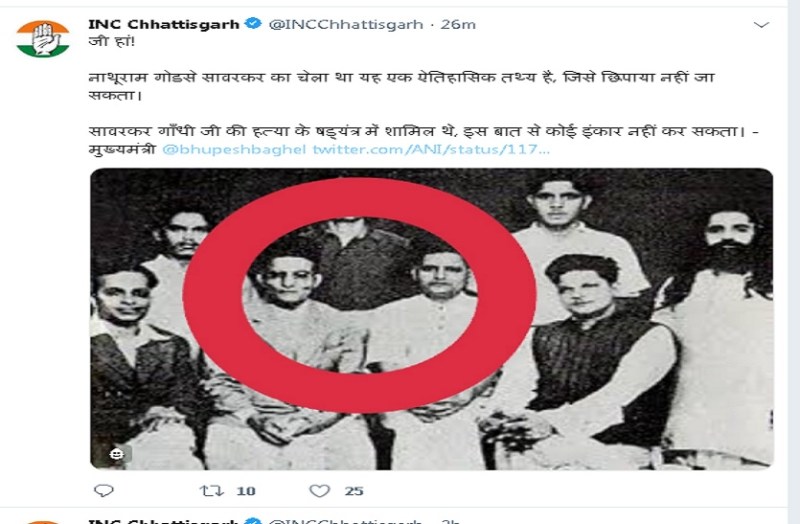Click the reply speech bubble icon

click(x=104, y=490)
